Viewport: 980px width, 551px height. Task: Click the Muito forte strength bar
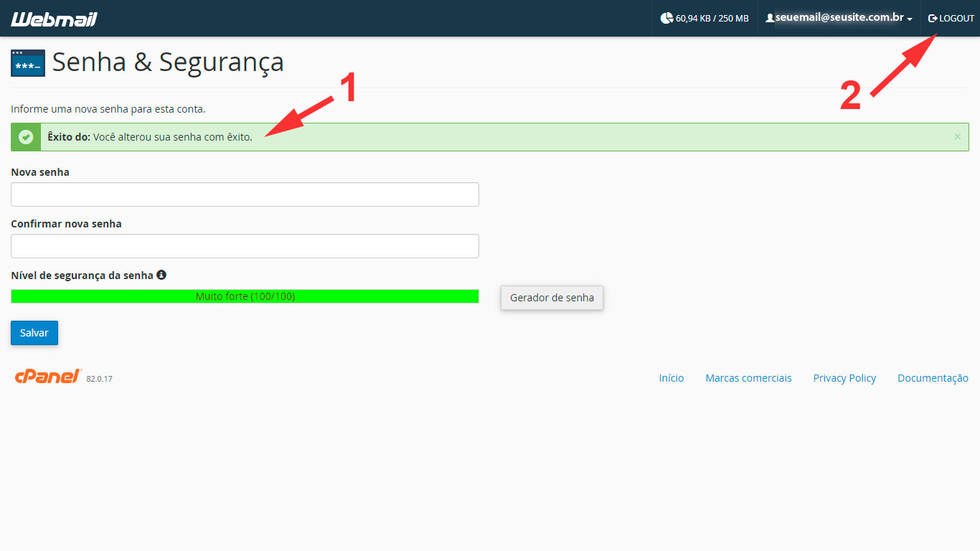coord(245,296)
